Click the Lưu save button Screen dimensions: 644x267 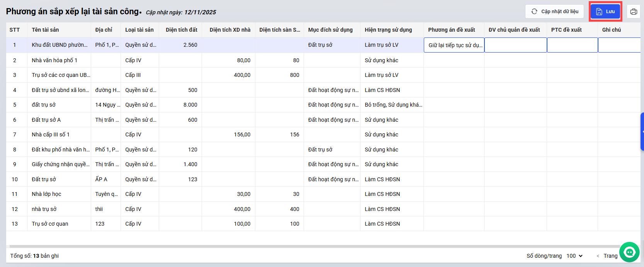[605, 12]
